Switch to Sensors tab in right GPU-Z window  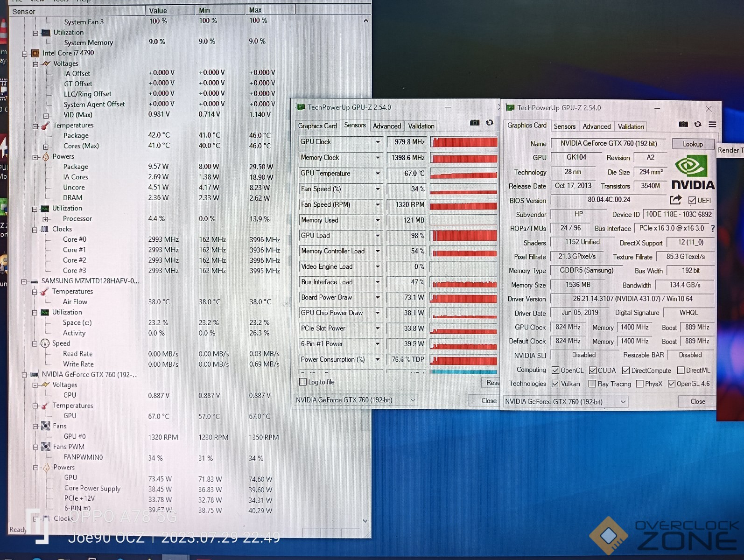pyautogui.click(x=564, y=126)
